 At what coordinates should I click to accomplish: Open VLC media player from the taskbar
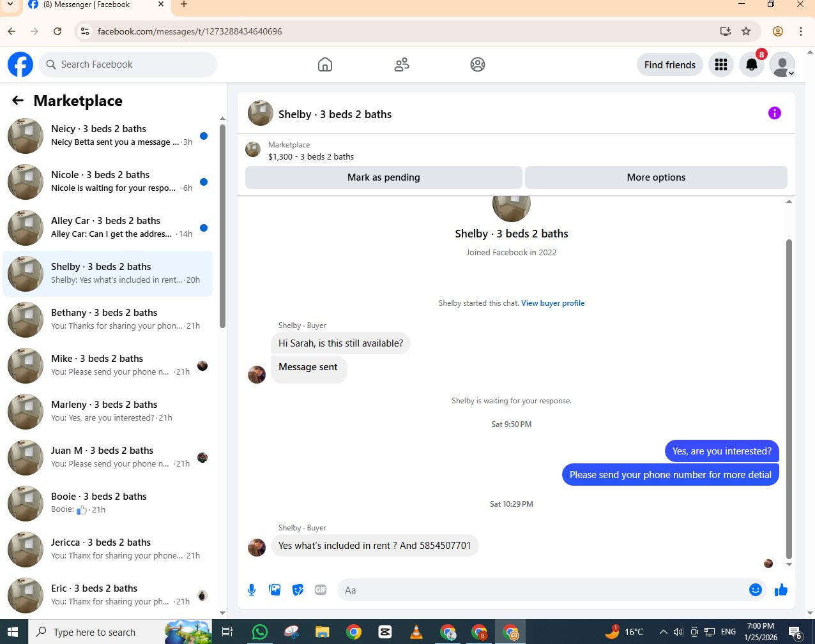416,632
